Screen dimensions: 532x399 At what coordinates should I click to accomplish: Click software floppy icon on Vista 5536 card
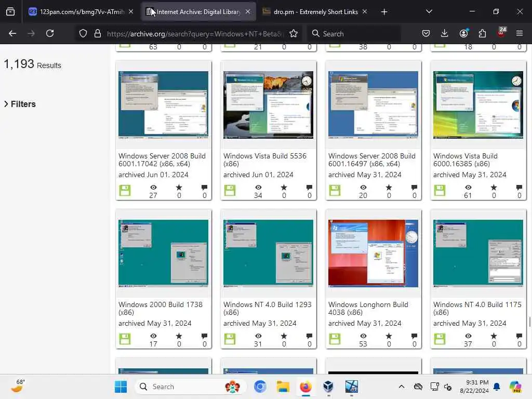click(x=230, y=190)
